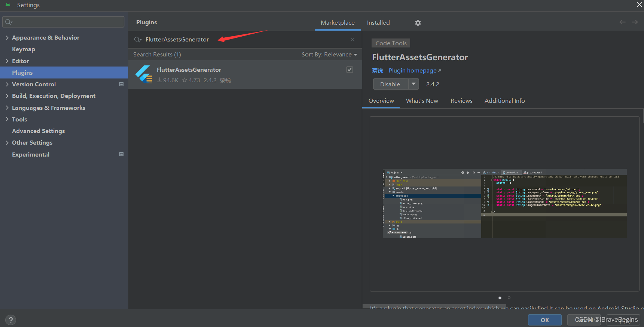Show the first screenshot page dot
The width and height of the screenshot is (644, 327).
coord(500,298)
